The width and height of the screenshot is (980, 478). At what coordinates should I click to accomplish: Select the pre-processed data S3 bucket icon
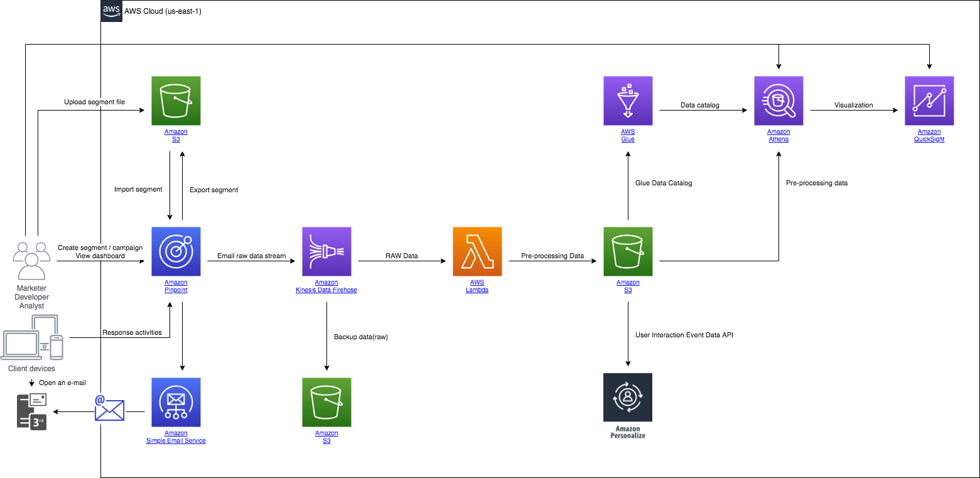tap(628, 251)
